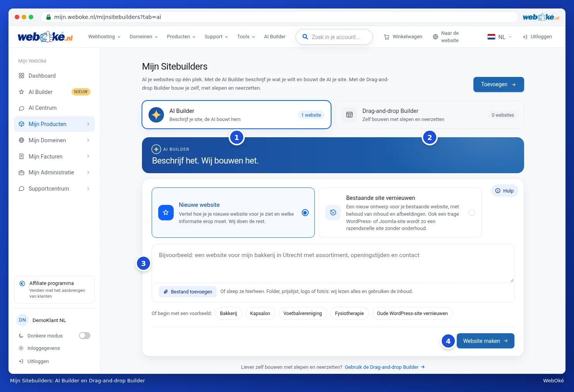Viewport: 574px width, 392px height.
Task: Click the Dutch flag icon
Action: click(x=491, y=37)
